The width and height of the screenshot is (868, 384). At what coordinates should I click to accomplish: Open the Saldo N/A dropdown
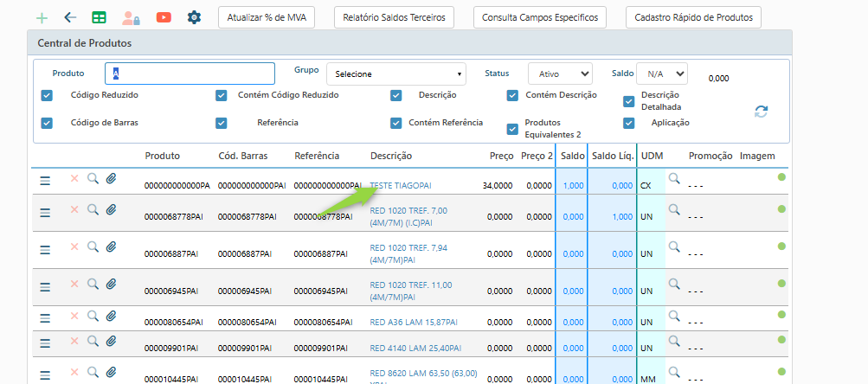pos(661,74)
